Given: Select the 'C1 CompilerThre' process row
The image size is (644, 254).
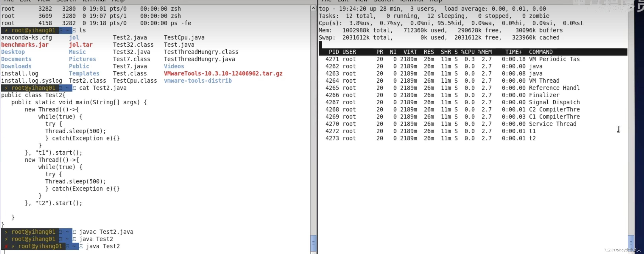Looking at the screenshot, I should coord(453,117).
